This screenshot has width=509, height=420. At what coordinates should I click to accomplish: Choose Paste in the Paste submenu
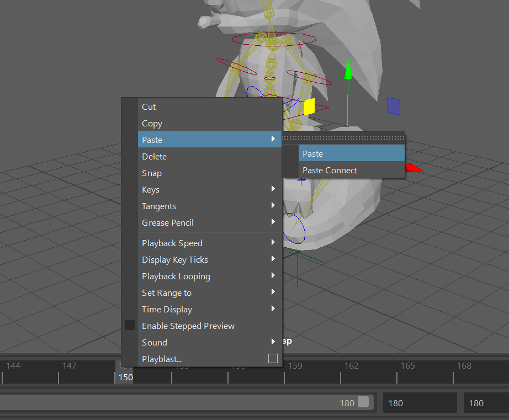pyautogui.click(x=313, y=153)
